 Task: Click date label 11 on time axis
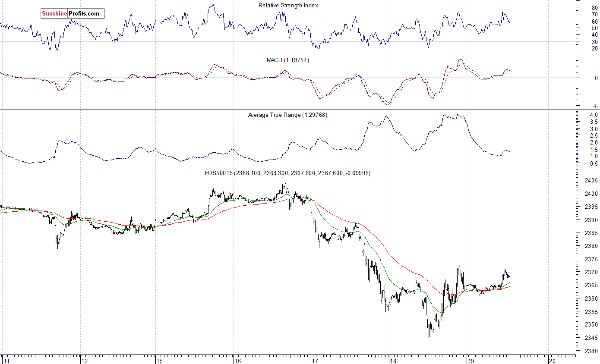[x=6, y=360]
